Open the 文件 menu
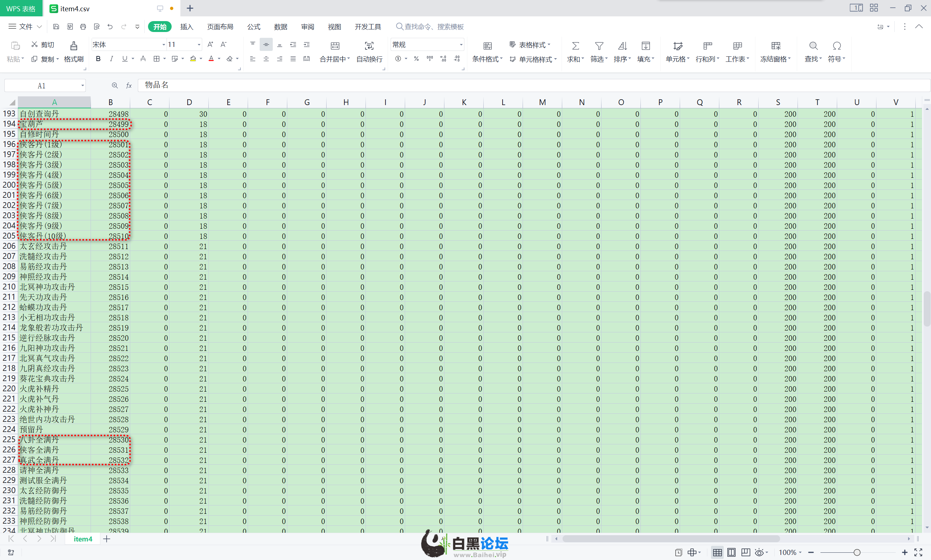Screen dimensions: 931x560 [25, 27]
